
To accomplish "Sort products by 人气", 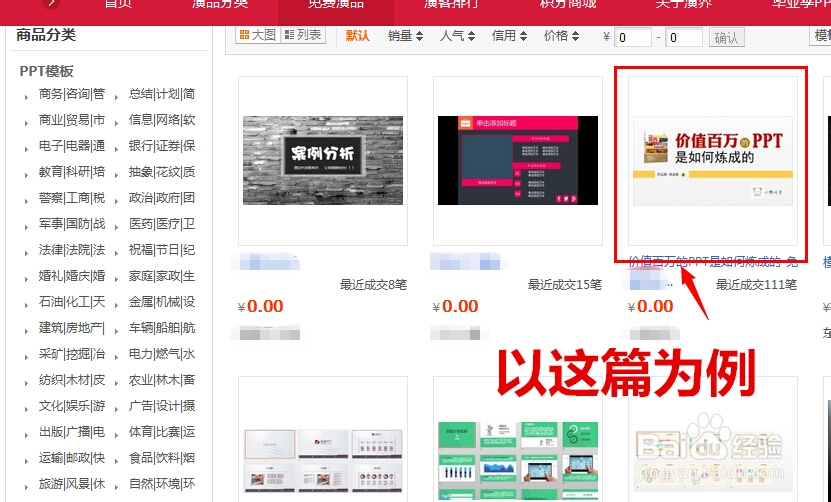I will tap(457, 36).
